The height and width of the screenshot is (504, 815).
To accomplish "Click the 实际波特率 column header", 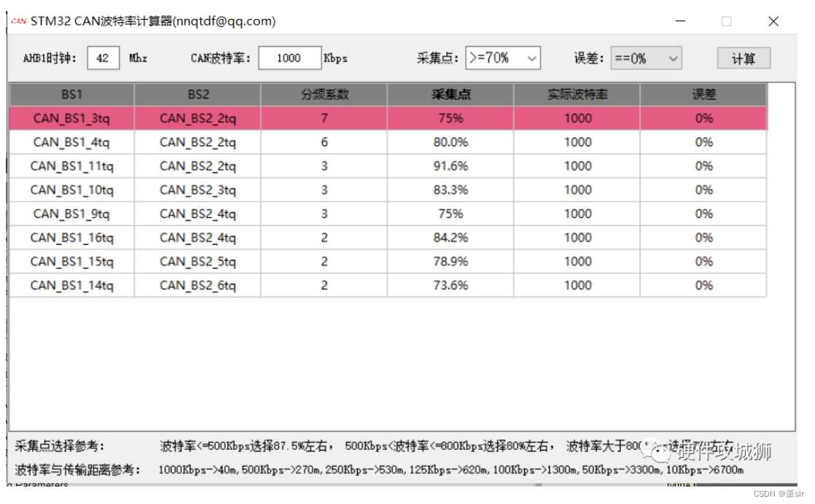I will 577,93.
